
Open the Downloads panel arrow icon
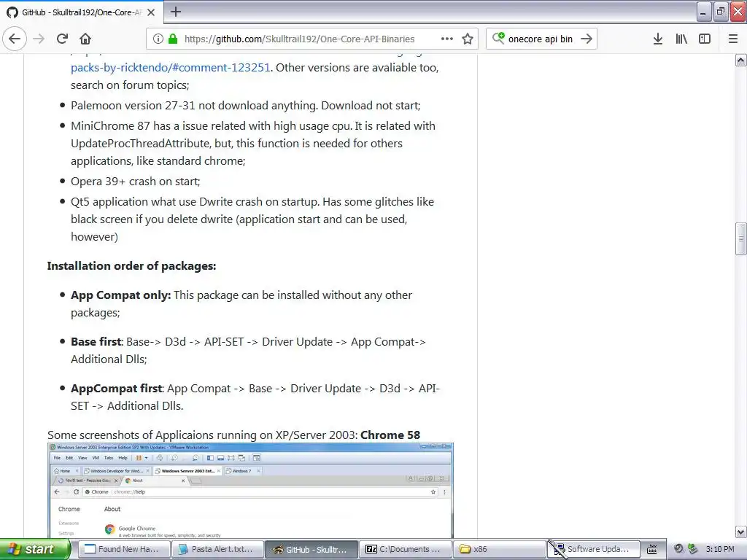(x=658, y=39)
